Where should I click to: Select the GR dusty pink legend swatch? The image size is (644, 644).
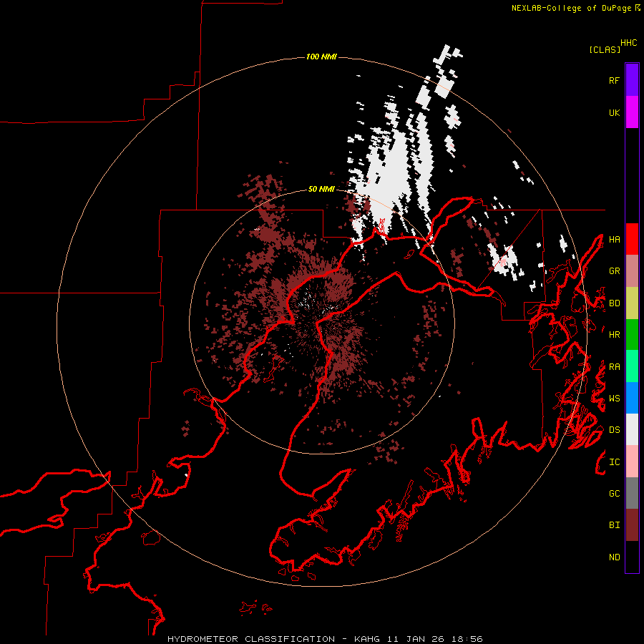tap(632, 271)
